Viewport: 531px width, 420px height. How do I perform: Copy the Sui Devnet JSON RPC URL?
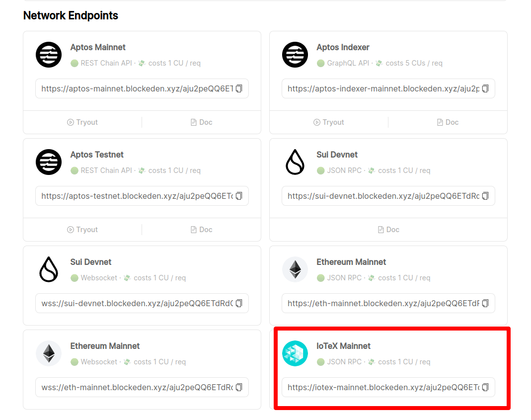click(485, 196)
